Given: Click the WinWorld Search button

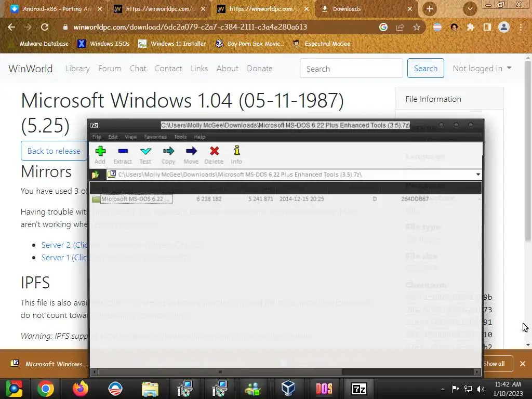Looking at the screenshot, I should pyautogui.click(x=425, y=68).
